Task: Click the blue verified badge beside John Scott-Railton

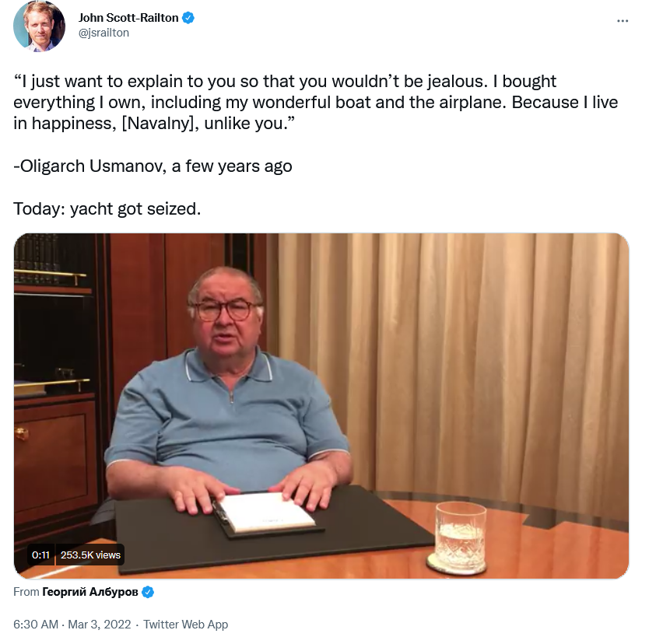Action: coord(188,18)
